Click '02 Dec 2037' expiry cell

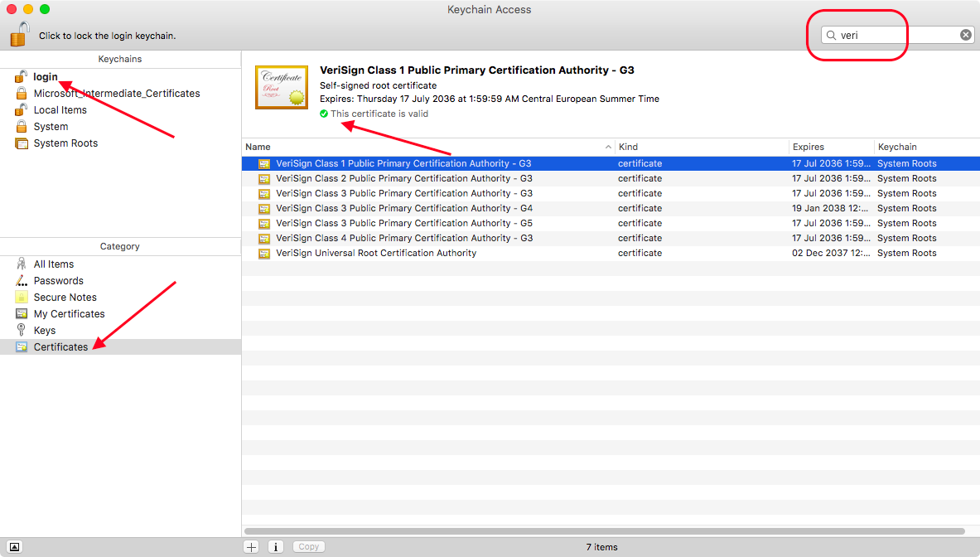coord(831,253)
